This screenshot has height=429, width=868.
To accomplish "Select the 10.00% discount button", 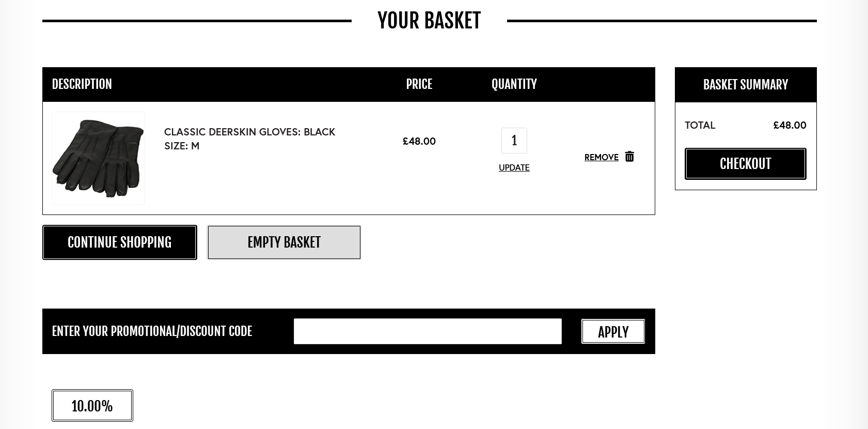I will pos(92,406).
